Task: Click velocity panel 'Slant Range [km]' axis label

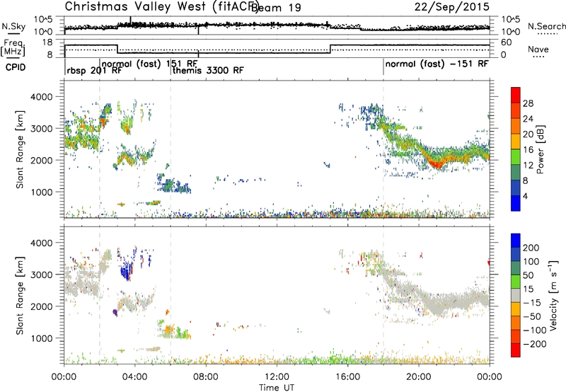Action: tap(20, 295)
